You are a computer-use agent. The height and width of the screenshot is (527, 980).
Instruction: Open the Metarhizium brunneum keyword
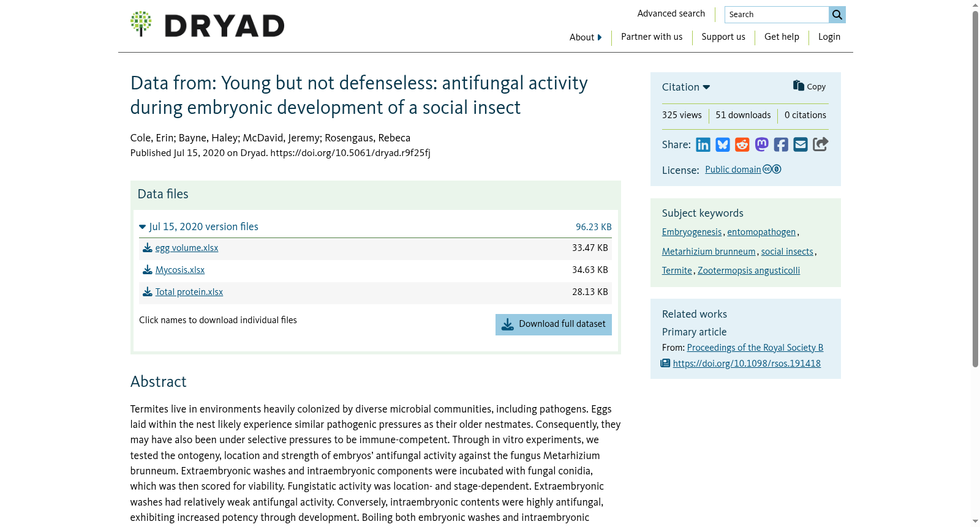point(709,252)
